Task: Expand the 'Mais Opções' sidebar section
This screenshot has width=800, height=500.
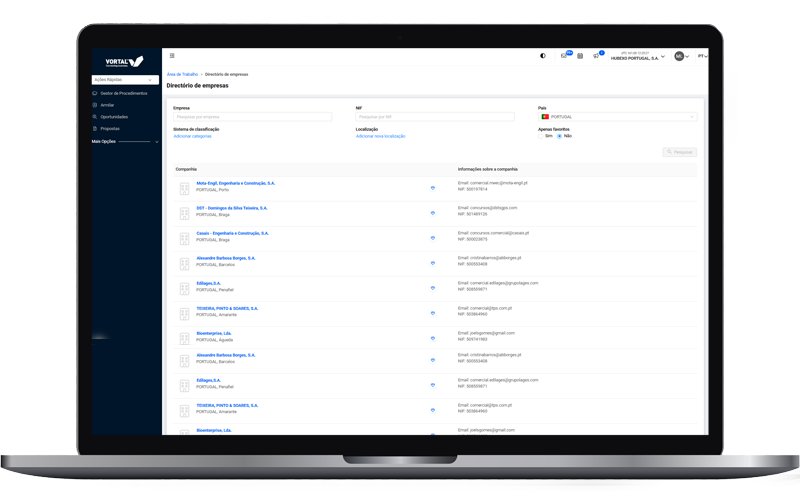Action: [125, 142]
